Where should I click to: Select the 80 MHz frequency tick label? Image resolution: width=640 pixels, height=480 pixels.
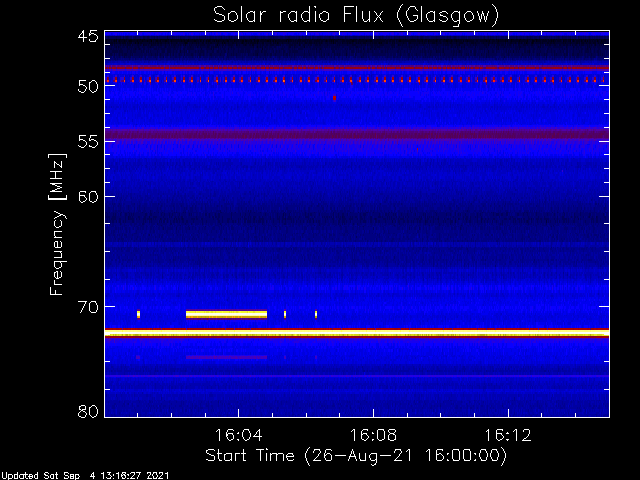(x=88, y=411)
